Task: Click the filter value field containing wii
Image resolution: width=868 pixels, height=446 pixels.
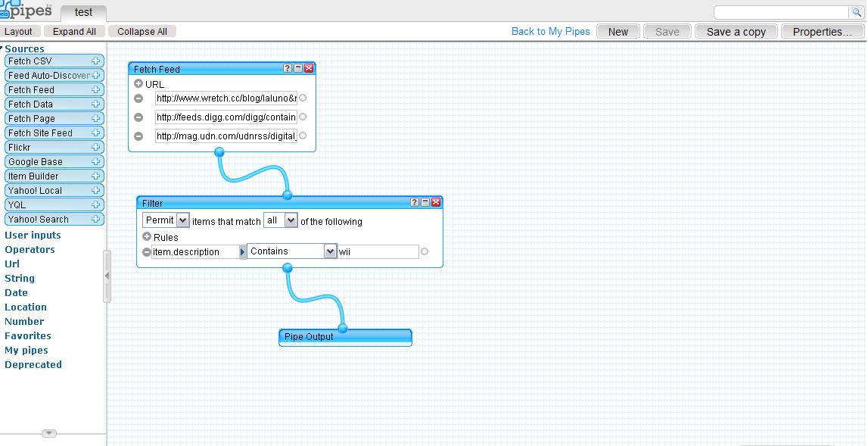Action: tap(378, 251)
